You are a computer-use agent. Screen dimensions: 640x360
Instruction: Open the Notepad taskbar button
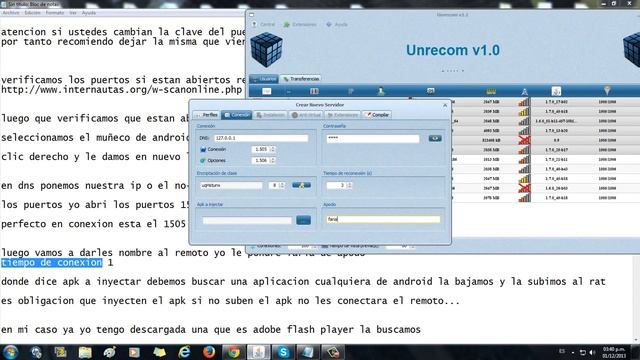click(308, 352)
